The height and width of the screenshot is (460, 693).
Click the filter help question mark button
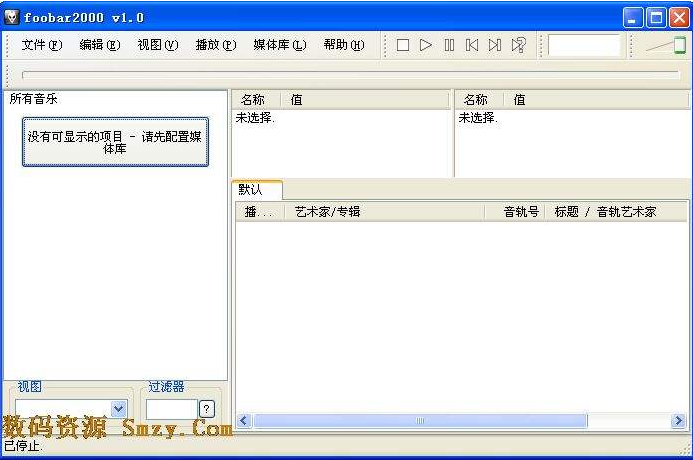click(206, 409)
